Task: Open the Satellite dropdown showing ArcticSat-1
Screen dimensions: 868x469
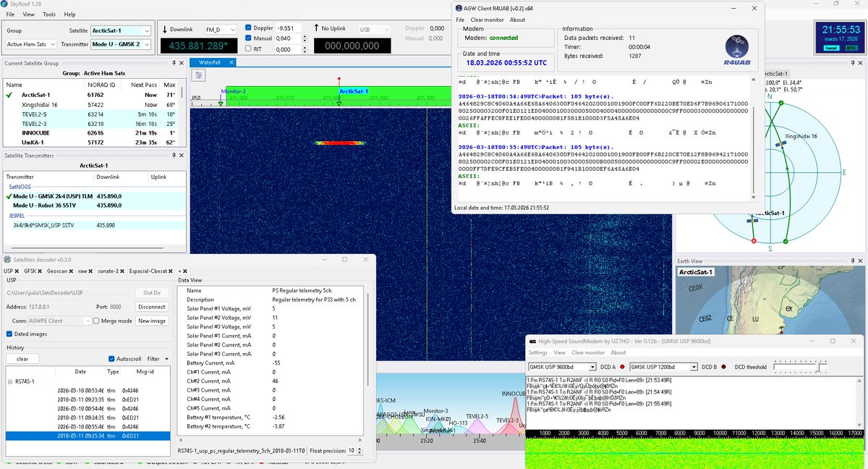Action: tap(121, 30)
